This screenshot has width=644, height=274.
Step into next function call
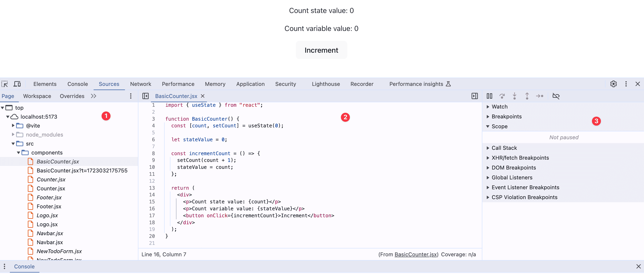click(515, 96)
